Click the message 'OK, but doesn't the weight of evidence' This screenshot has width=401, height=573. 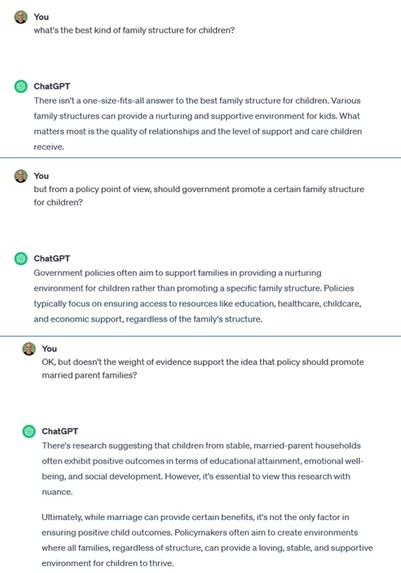pos(203,368)
